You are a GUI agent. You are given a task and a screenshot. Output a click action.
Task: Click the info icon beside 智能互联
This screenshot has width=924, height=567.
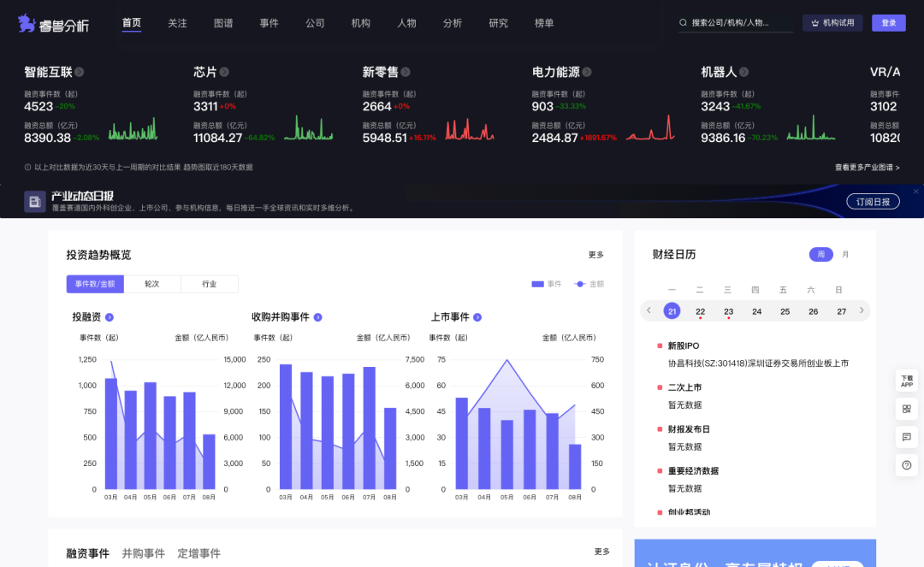[78, 71]
